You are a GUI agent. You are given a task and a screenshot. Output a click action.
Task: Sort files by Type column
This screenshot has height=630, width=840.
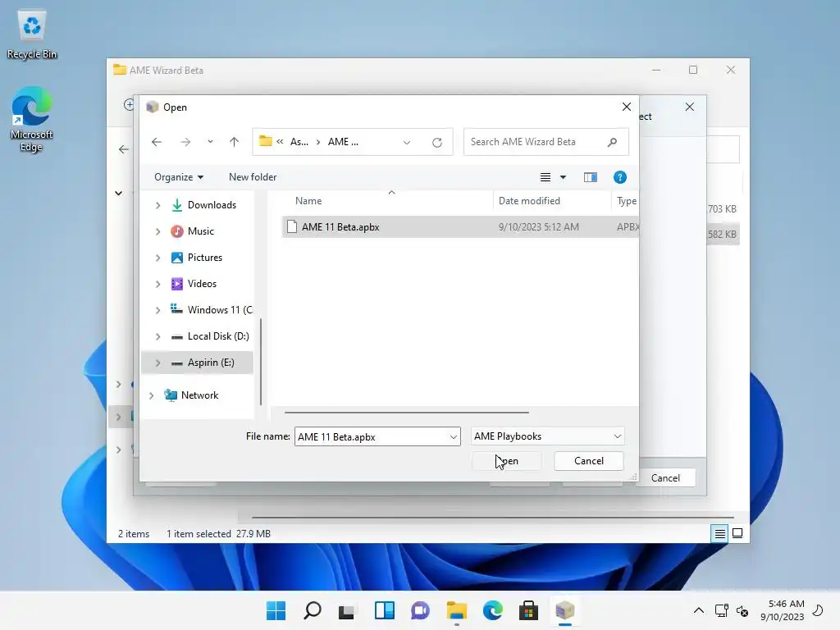point(626,201)
